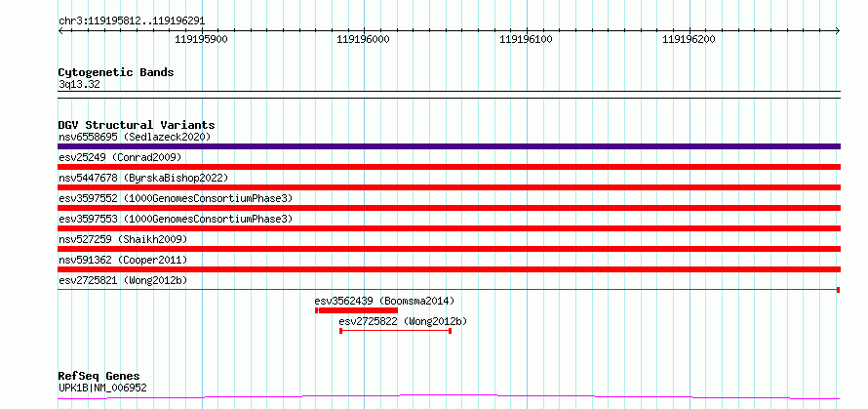Click the esv2725822 (Wong2012b) variant segment
The height and width of the screenshot is (409, 868).
tap(395, 331)
